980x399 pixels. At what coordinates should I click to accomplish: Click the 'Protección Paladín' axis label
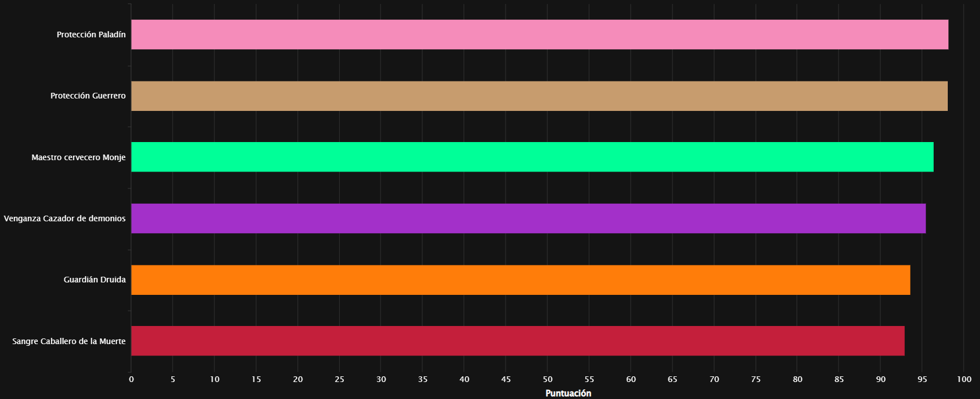point(91,35)
